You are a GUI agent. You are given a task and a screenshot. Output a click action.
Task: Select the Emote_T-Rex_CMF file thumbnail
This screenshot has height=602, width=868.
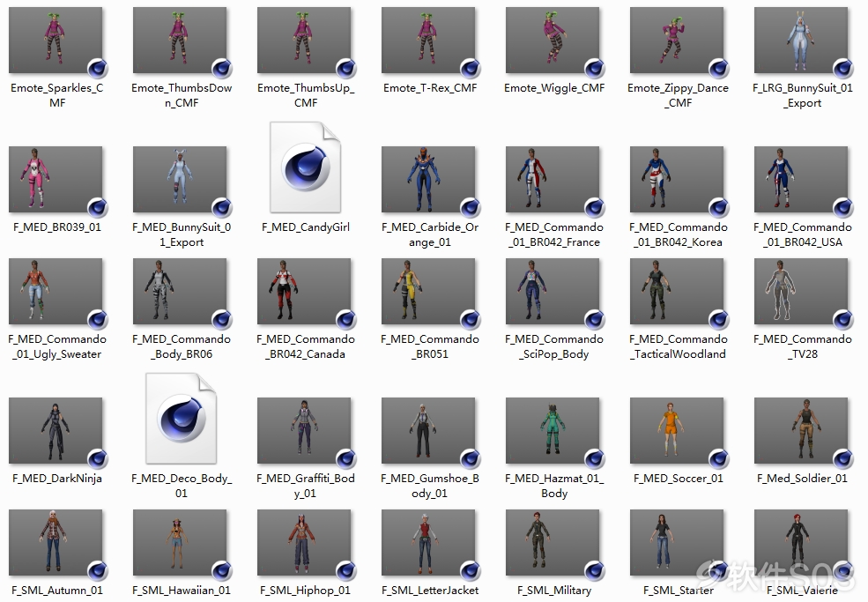[428, 40]
